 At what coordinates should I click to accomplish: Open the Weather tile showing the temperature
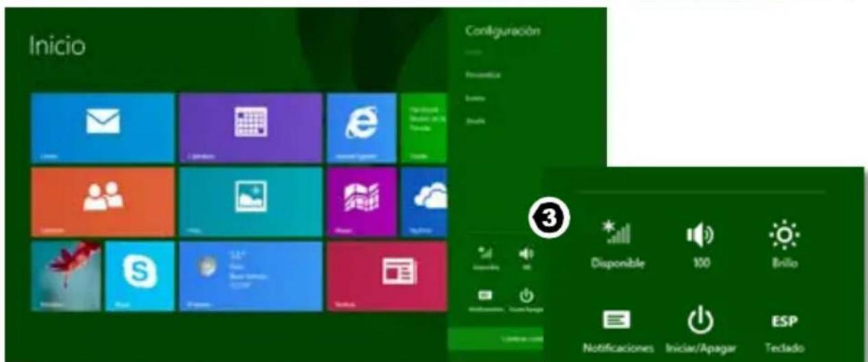tap(251, 276)
